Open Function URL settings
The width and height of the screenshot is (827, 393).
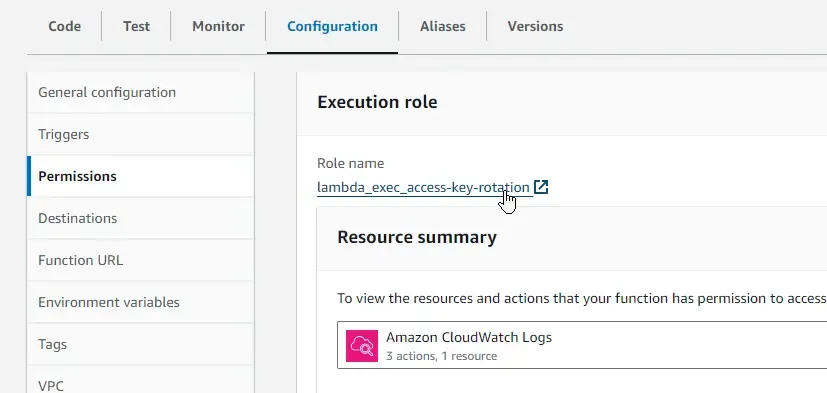(141, 260)
